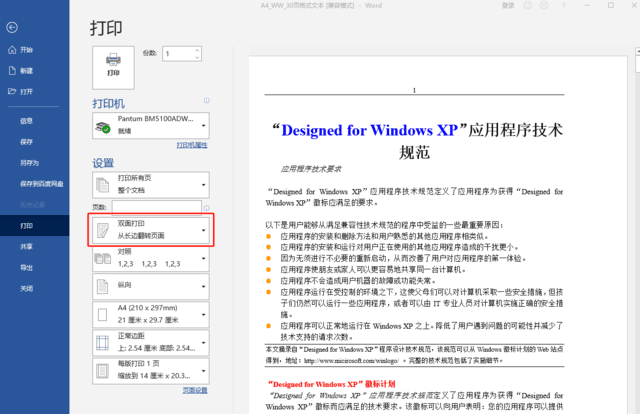This screenshot has height=414, width=640.
Task: Click the folder icon beside 打开
Action: tap(12, 91)
